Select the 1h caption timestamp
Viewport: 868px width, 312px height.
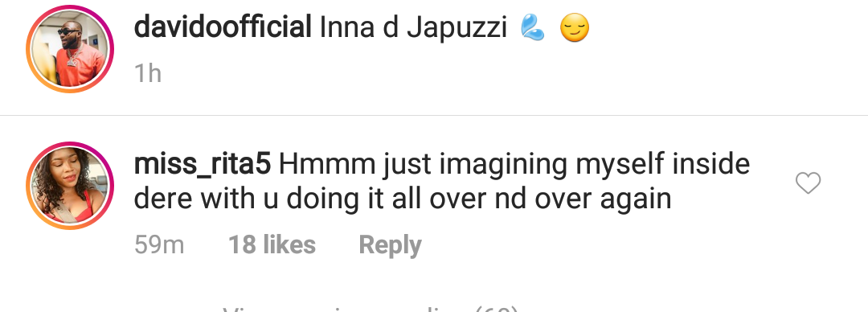(x=148, y=74)
